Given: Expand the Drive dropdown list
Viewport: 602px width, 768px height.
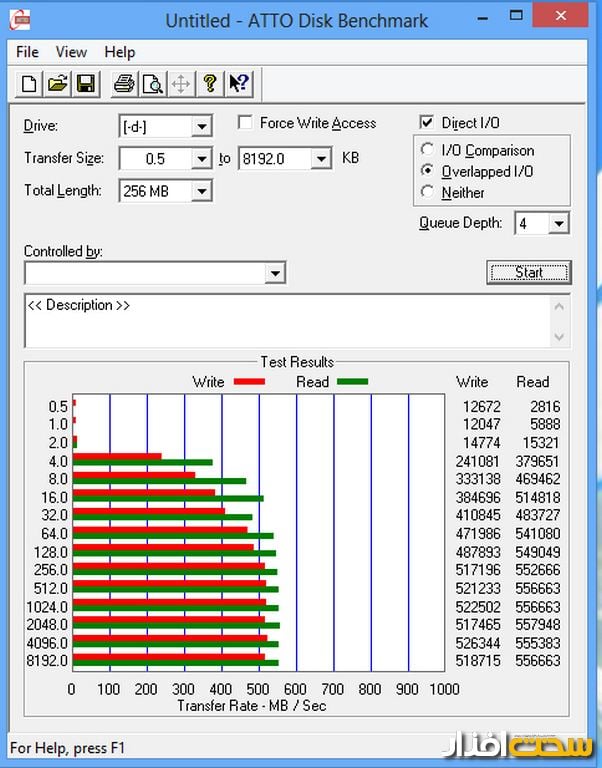Looking at the screenshot, I should 202,127.
